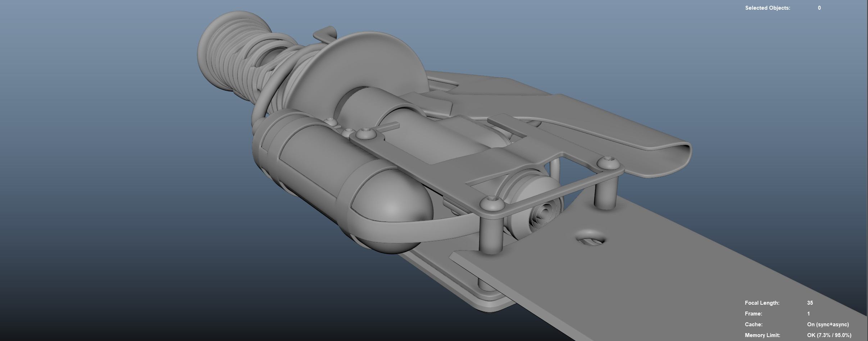Viewport: 868px width, 341px height.
Task: Click the Memory Limit label
Action: click(762, 335)
